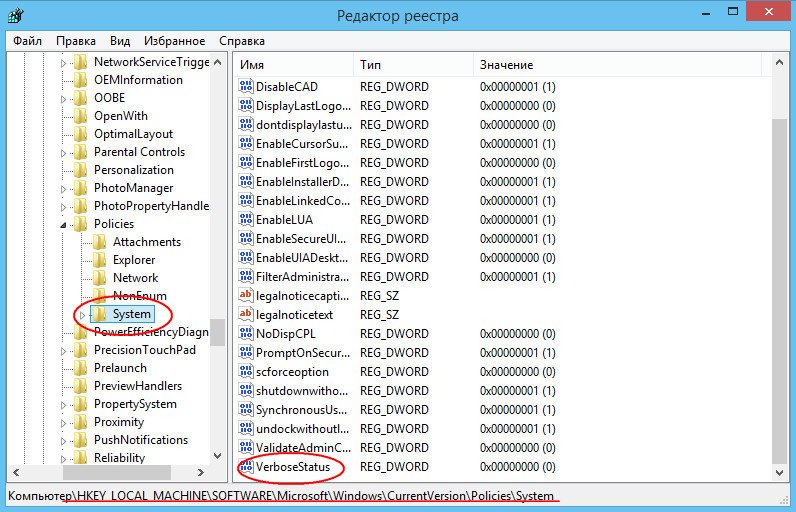This screenshot has width=796, height=512.
Task: Click the DisplayLastLogo... value icon
Action: tap(246, 106)
